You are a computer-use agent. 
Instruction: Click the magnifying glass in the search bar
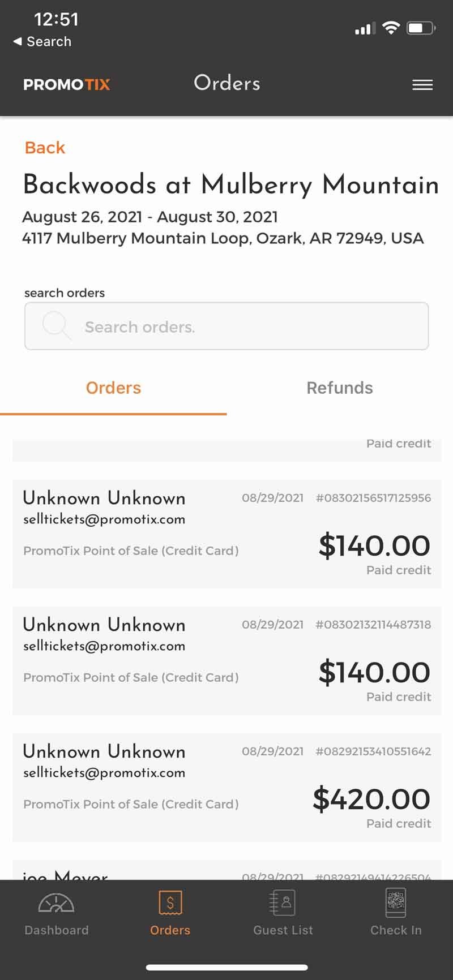coord(56,326)
